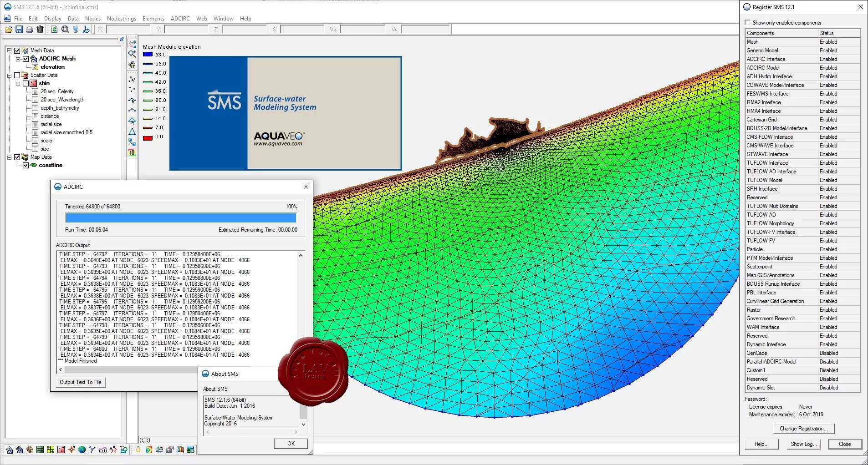Collapse the Mesh Data tree node
868x465 pixels.
(9, 51)
